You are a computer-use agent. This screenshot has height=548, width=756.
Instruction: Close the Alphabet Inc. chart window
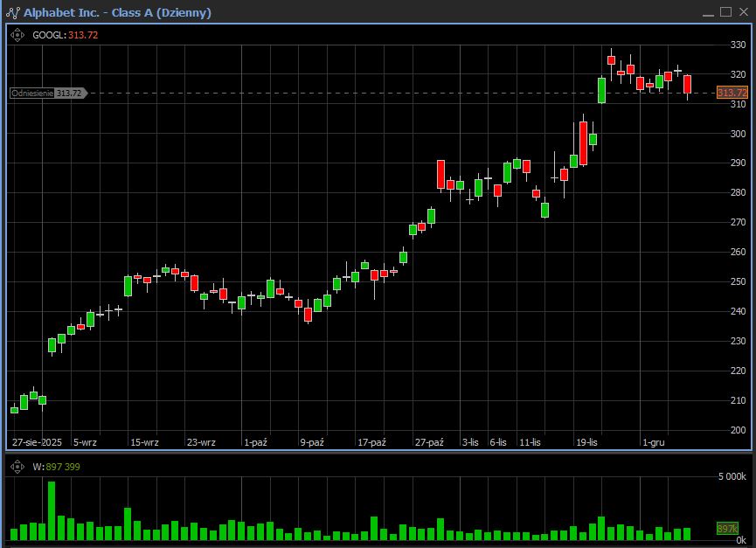point(743,11)
